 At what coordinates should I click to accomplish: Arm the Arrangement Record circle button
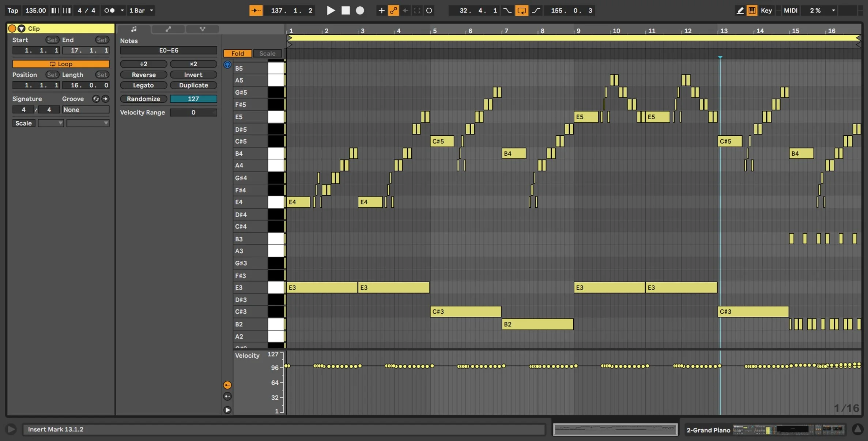360,11
